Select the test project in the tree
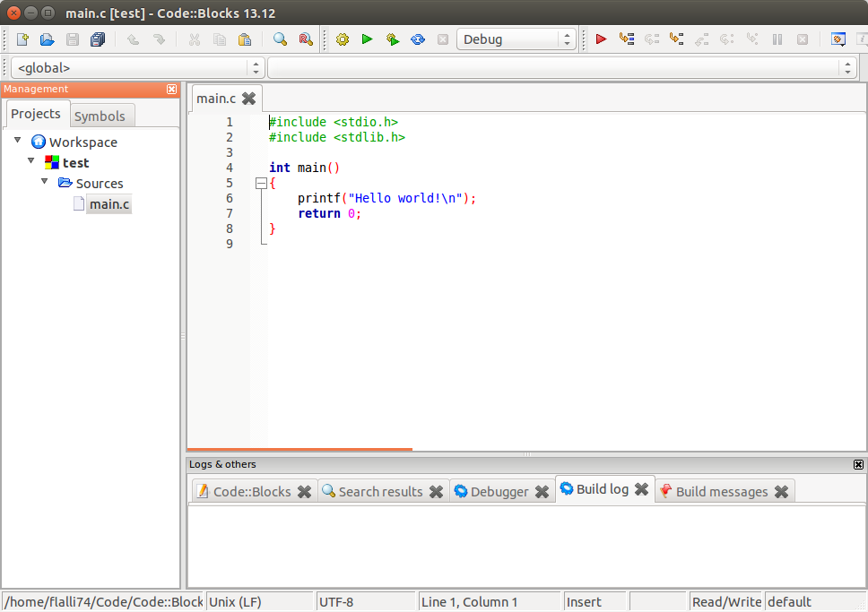Image resolution: width=868 pixels, height=612 pixels. 76,163
